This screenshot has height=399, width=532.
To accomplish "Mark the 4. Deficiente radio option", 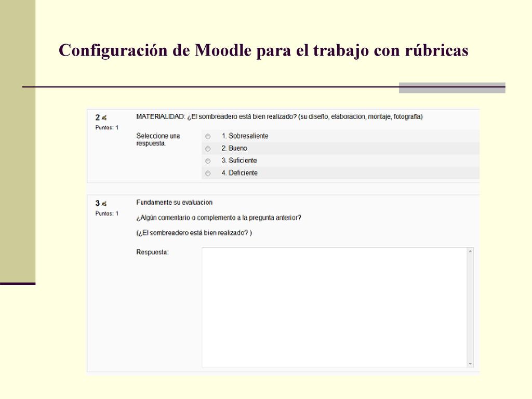I will 208,174.
